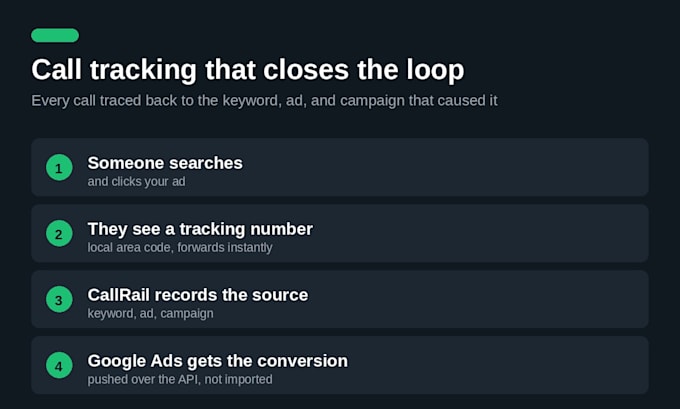
Task: Click "local area code, forwards instantly" text
Action: [180, 247]
